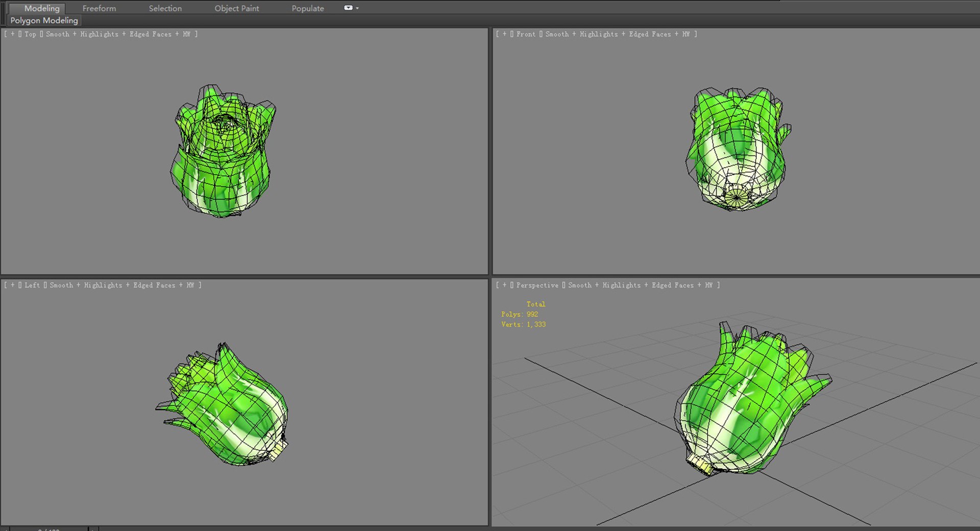Open the Populate ribbon tab
The image size is (980, 531).
point(308,8)
